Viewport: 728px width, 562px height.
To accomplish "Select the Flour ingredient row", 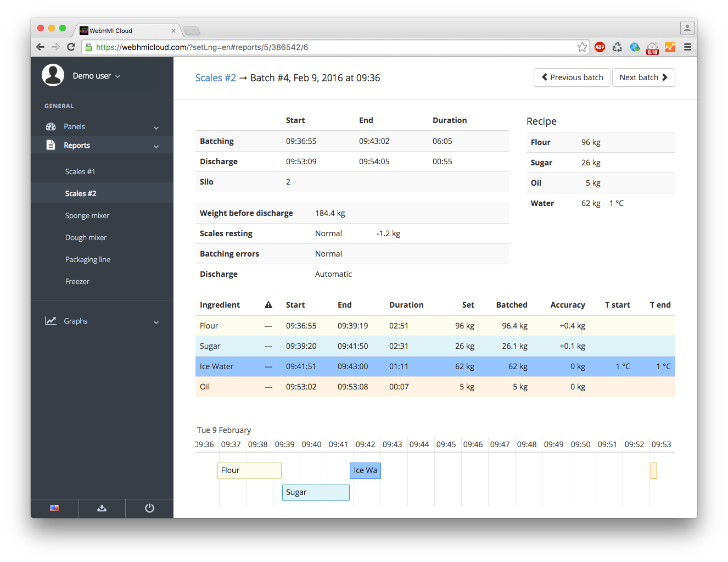I will pos(435,326).
